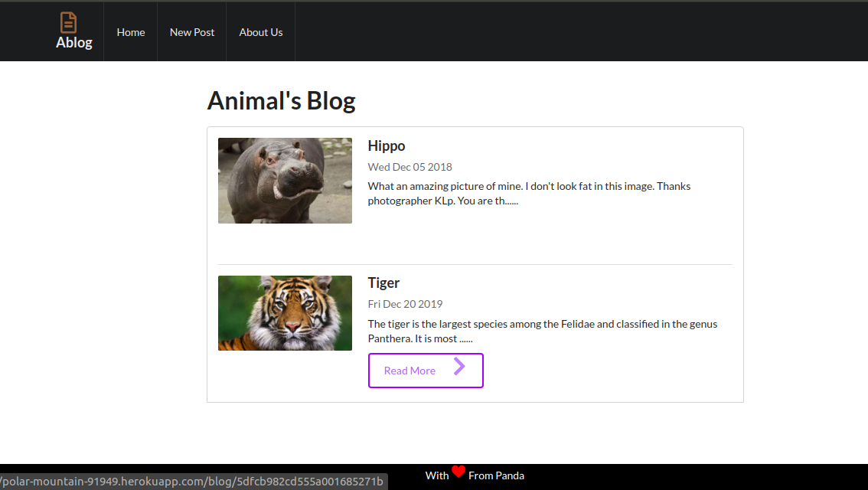Click the red heart icon in footer
This screenshot has height=490, width=868.
tap(458, 472)
